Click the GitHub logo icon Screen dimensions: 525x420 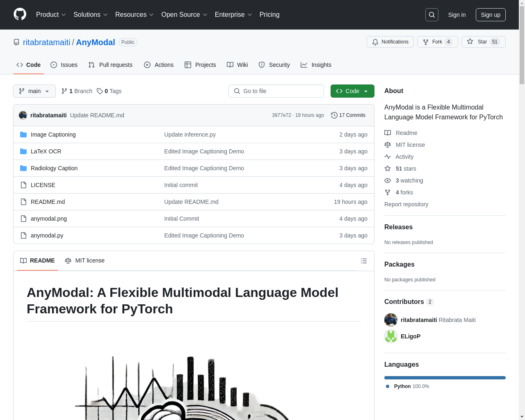click(20, 14)
